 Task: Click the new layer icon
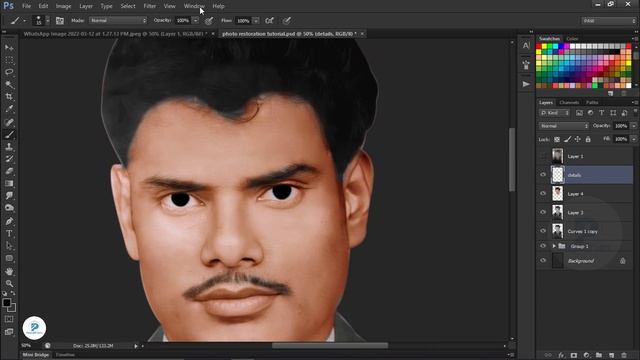(611, 355)
